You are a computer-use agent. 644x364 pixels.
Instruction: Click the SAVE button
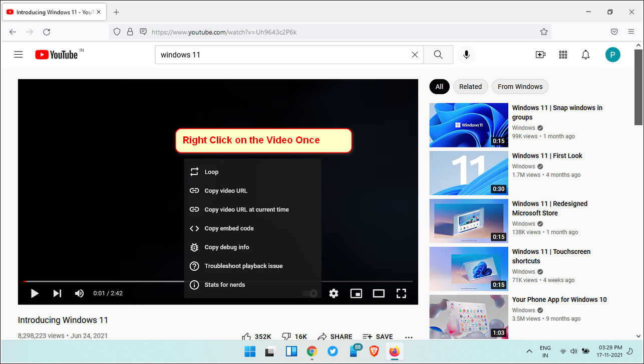(x=378, y=336)
